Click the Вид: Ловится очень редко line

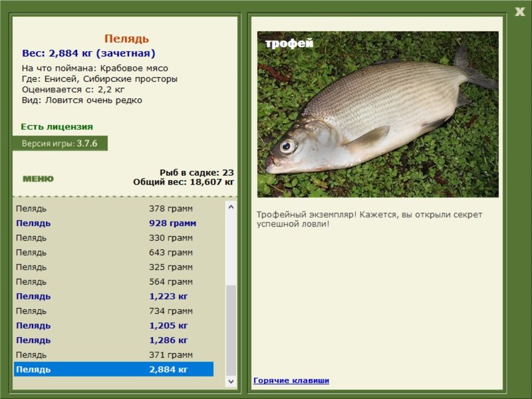[x=82, y=100]
